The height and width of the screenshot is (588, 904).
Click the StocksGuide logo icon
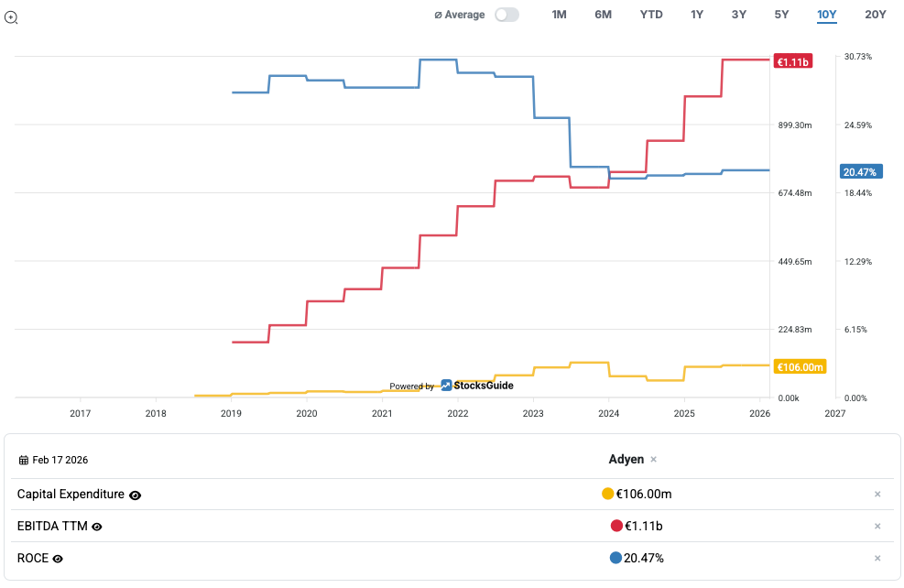[447, 386]
